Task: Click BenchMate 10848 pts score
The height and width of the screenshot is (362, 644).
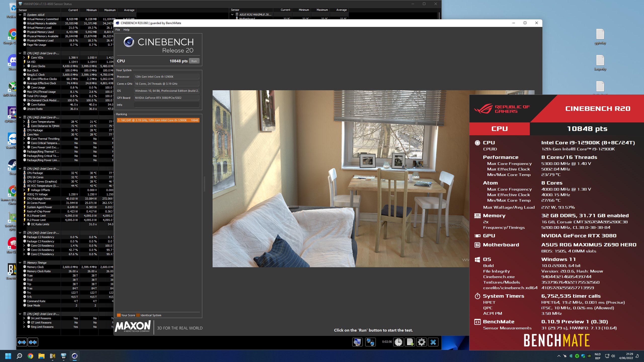Action: pos(587,129)
